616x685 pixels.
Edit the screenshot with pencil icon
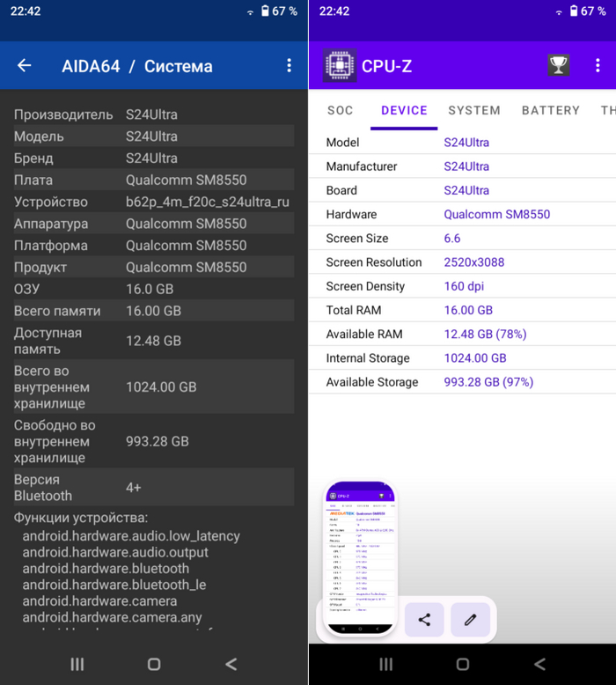click(x=470, y=620)
